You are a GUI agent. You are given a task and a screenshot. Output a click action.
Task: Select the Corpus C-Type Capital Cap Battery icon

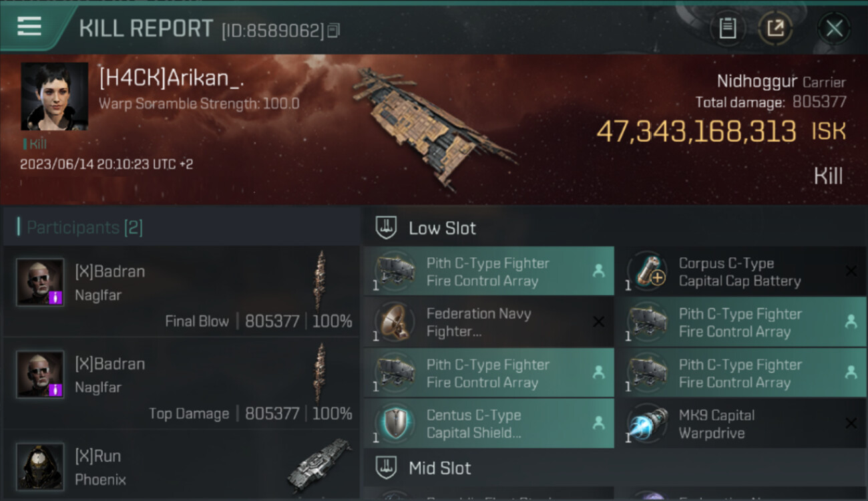coord(648,271)
